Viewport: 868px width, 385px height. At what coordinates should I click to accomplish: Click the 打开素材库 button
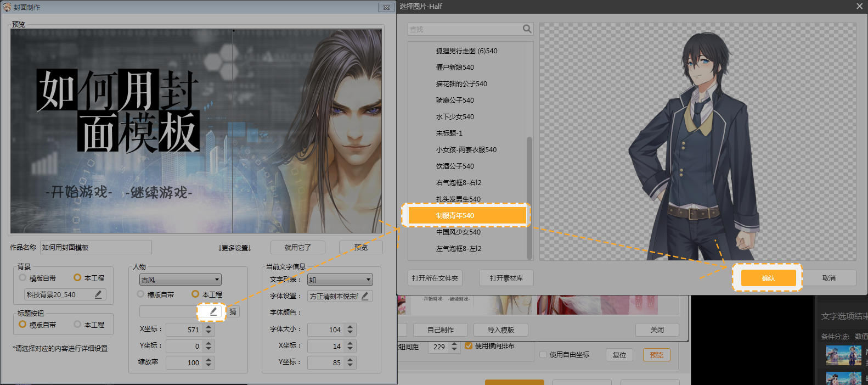coord(506,278)
